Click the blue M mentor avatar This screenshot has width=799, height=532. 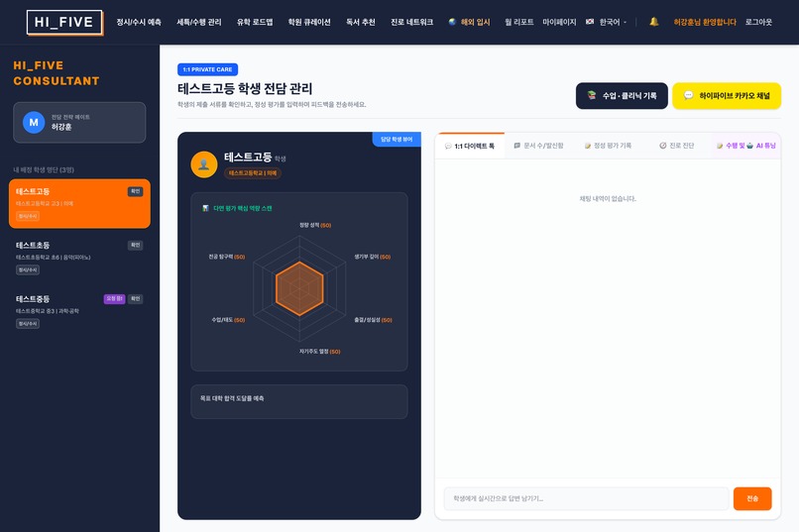pos(34,122)
